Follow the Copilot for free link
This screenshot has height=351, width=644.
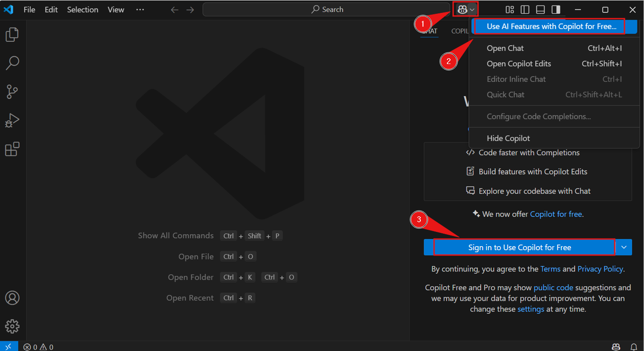[556, 214]
